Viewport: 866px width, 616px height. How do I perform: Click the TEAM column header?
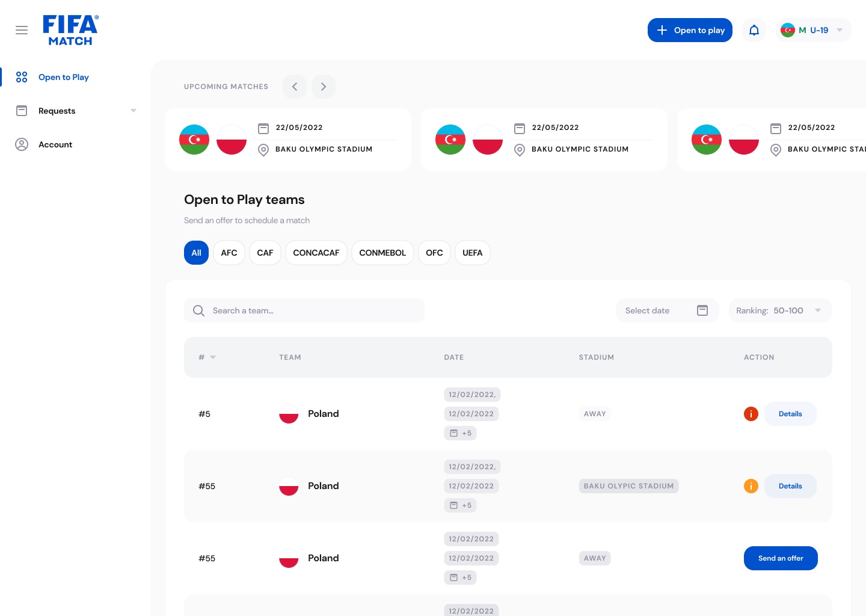tap(290, 357)
